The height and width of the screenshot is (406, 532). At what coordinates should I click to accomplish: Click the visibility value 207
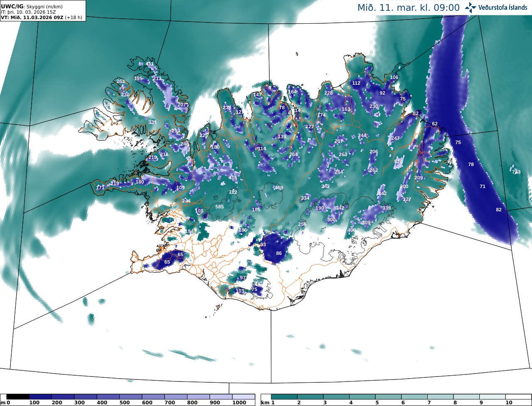(x=182, y=105)
